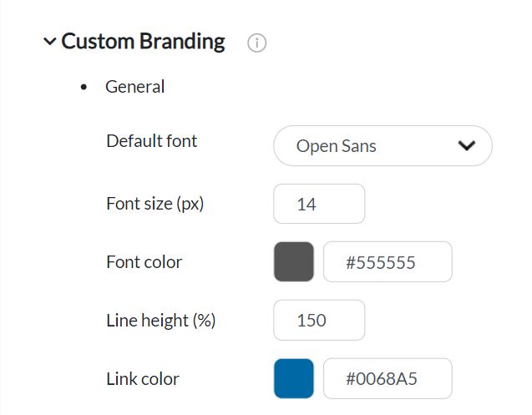Viewport: 532px width, 415px height.
Task: Click the bullet beside General
Action: [84, 87]
